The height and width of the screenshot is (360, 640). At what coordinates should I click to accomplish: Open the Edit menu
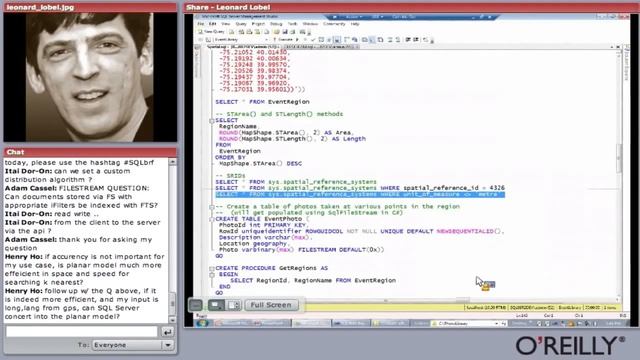213,24
